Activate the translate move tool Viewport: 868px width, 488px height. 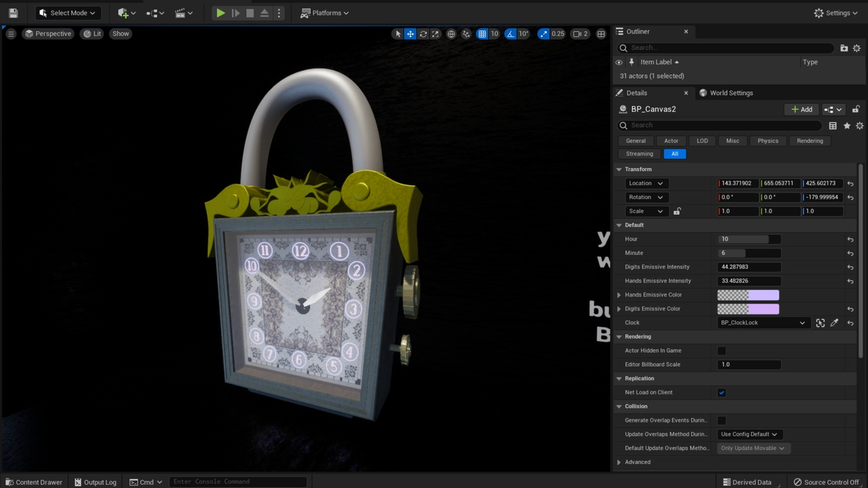(410, 34)
